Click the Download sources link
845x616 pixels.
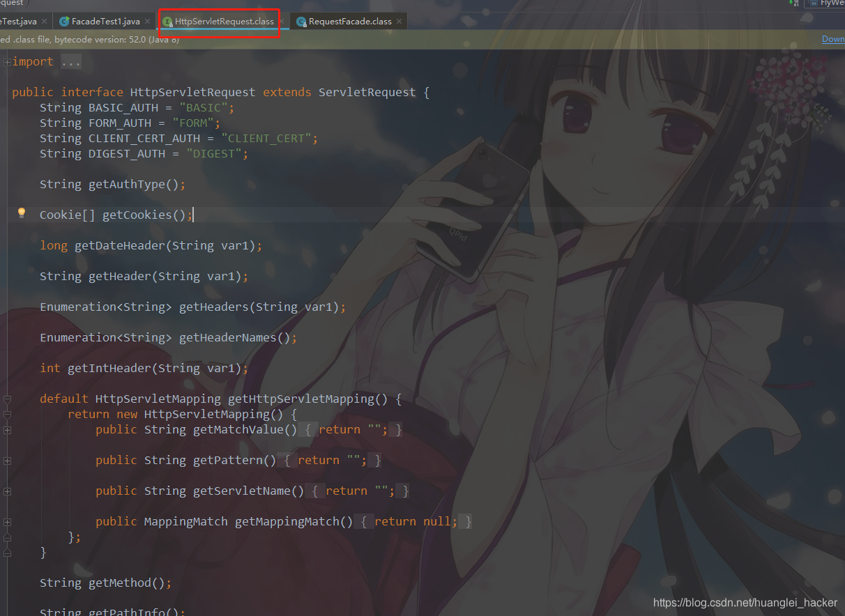[833, 39]
